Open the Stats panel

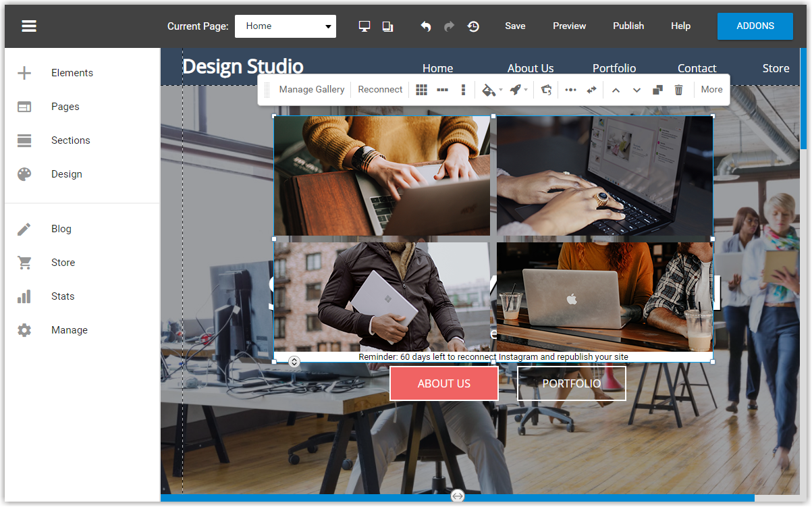pyautogui.click(x=63, y=296)
